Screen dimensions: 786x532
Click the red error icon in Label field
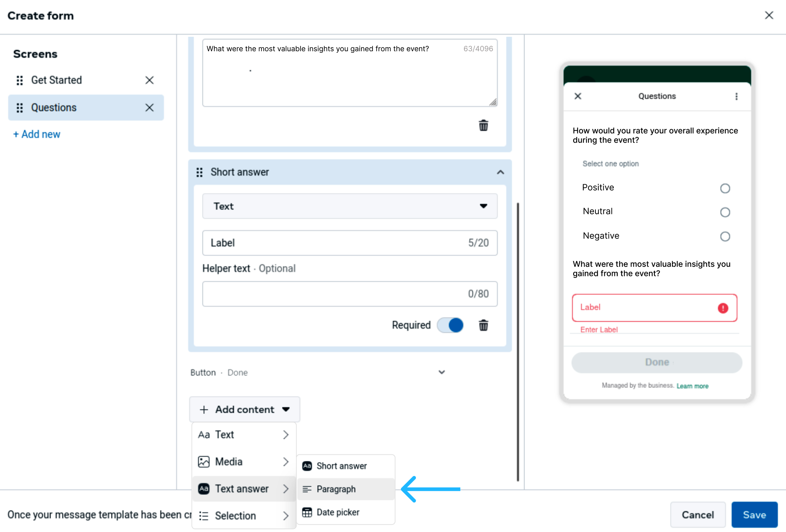coord(723,308)
